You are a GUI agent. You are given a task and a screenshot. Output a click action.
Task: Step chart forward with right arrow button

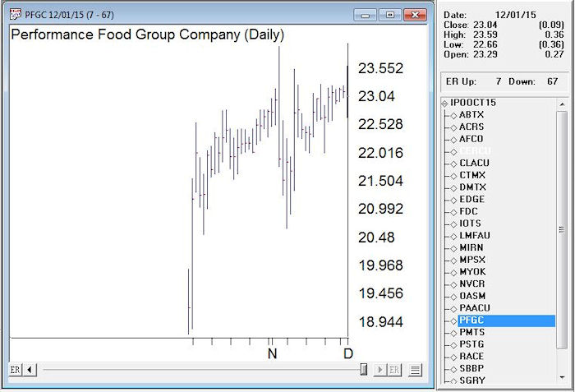pos(379,370)
